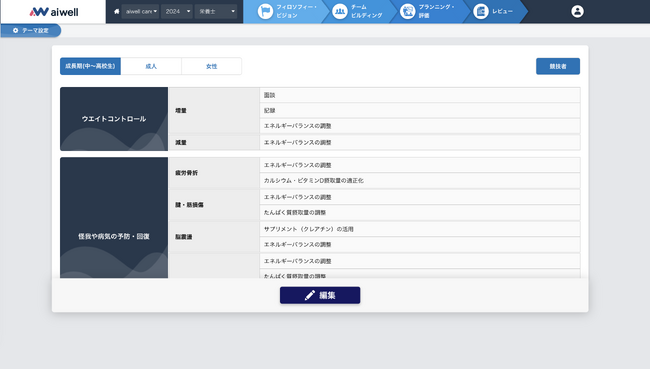
Task: Open the user profile icon
Action: [577, 11]
